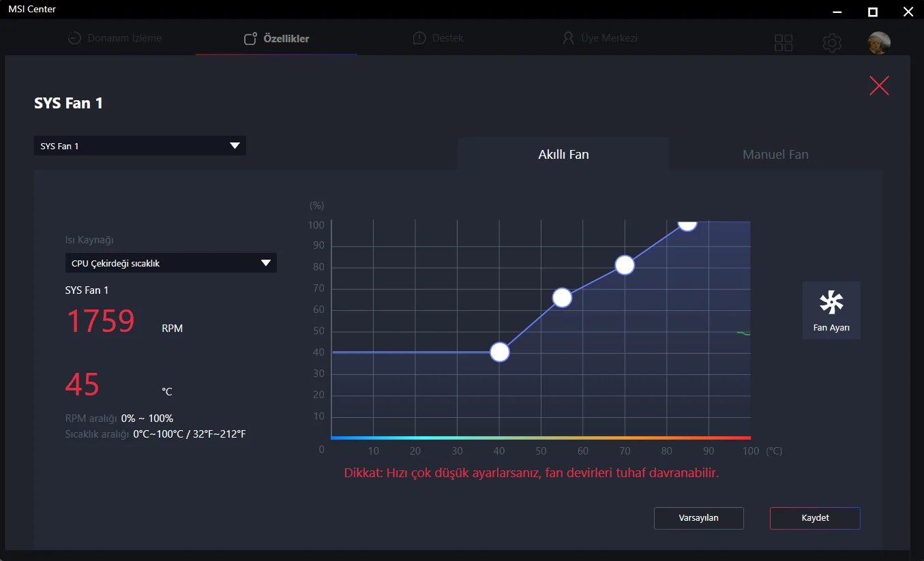The width and height of the screenshot is (924, 561).
Task: Click the Özellikler features icon
Action: [250, 39]
